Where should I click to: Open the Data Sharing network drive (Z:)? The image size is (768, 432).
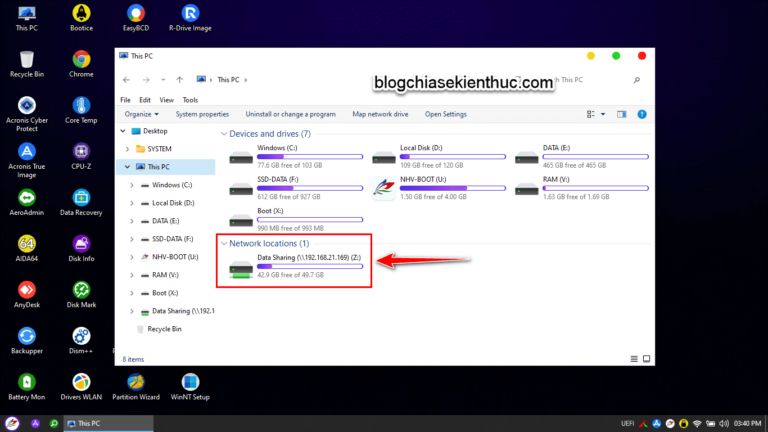pos(296,266)
